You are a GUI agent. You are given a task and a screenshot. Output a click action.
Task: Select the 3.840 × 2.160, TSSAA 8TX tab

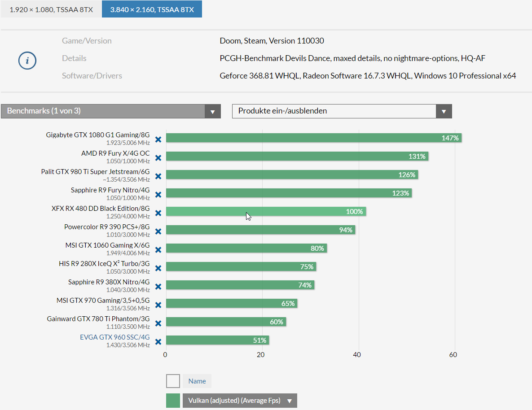(152, 9)
